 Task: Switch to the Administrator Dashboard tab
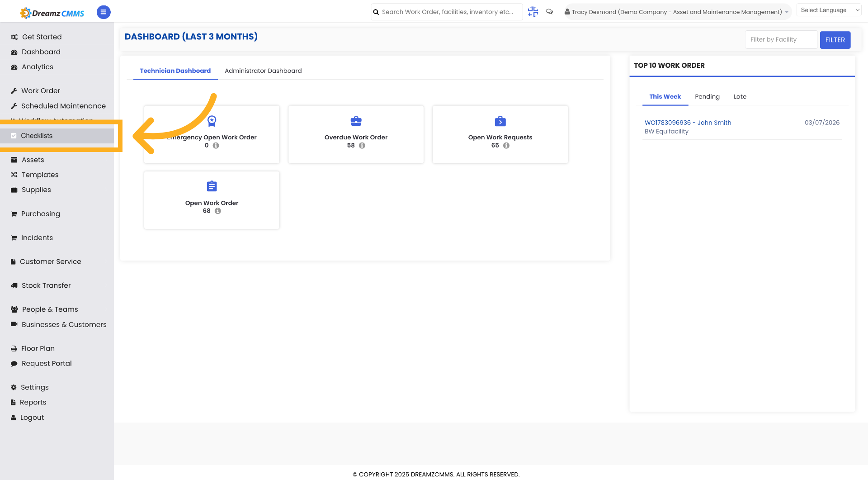point(263,71)
